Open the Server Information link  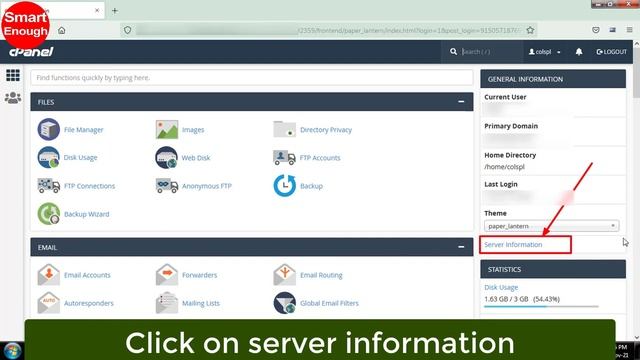[x=513, y=244]
